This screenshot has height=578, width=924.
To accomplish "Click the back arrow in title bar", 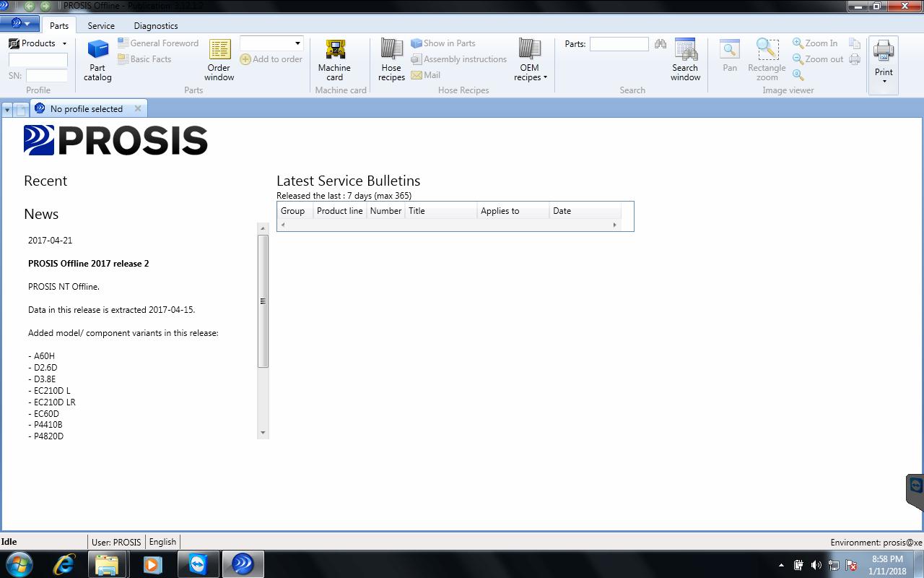I will [x=30, y=6].
